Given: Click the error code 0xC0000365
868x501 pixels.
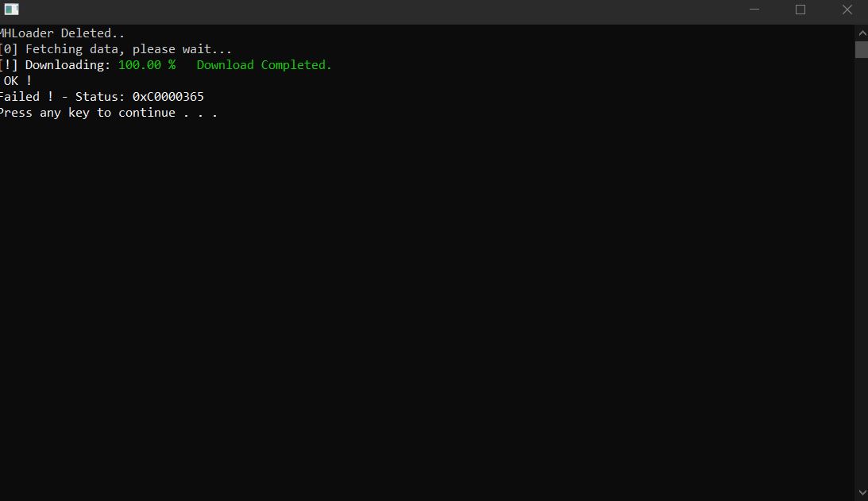Looking at the screenshot, I should pyautogui.click(x=168, y=97).
